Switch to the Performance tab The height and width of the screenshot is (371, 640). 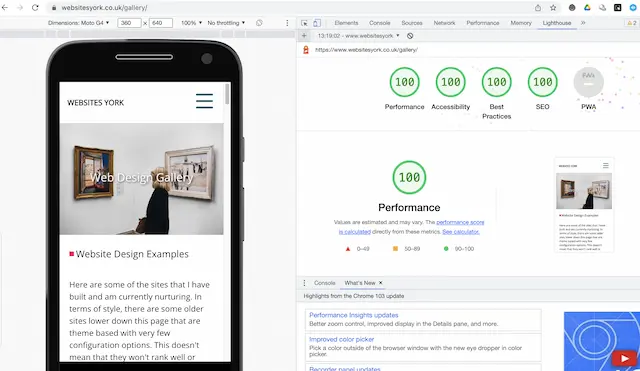tap(483, 23)
